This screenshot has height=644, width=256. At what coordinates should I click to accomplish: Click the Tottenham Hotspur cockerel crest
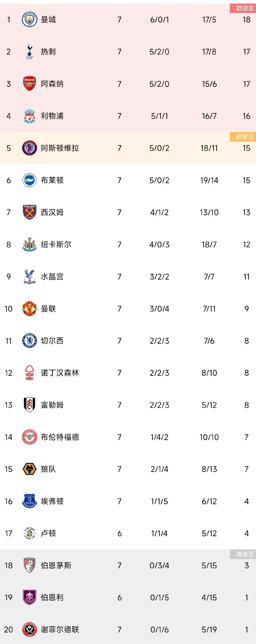click(x=30, y=52)
